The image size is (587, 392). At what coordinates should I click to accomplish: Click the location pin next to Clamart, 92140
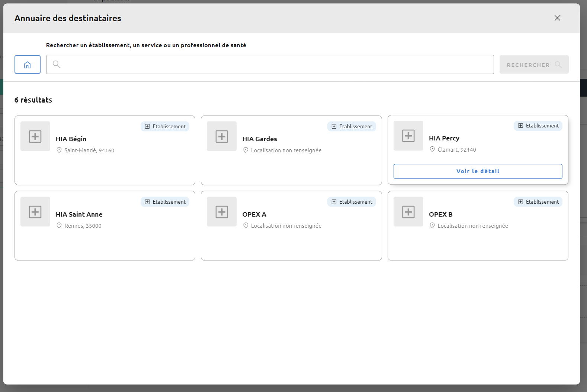click(432, 149)
